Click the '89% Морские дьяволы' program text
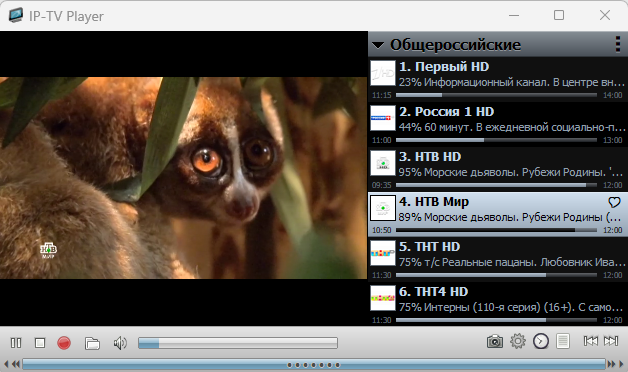628x372 pixels. pyautogui.click(x=459, y=217)
